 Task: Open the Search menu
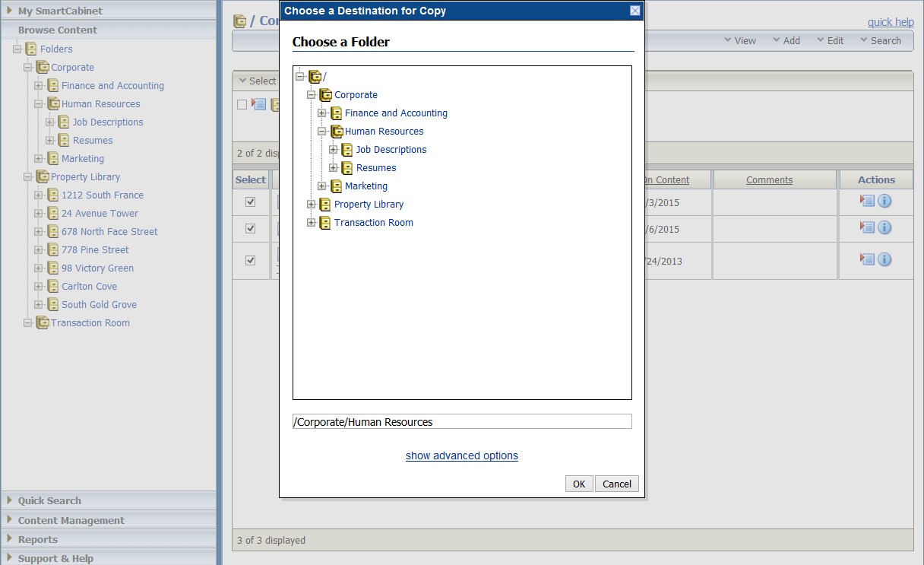pyautogui.click(x=887, y=40)
